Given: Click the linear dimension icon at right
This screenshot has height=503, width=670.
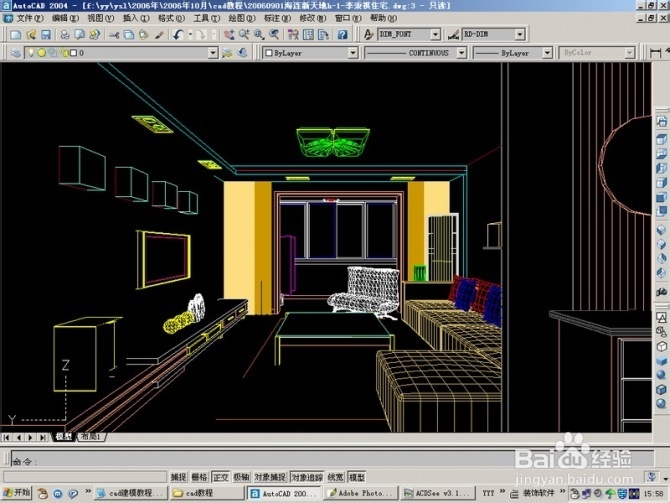Looking at the screenshot, I should coord(655,53).
